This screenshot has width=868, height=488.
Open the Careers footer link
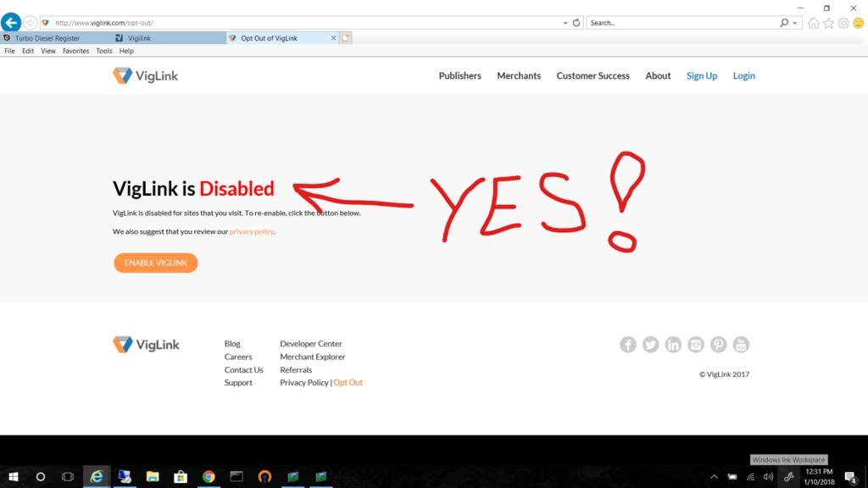coord(238,357)
